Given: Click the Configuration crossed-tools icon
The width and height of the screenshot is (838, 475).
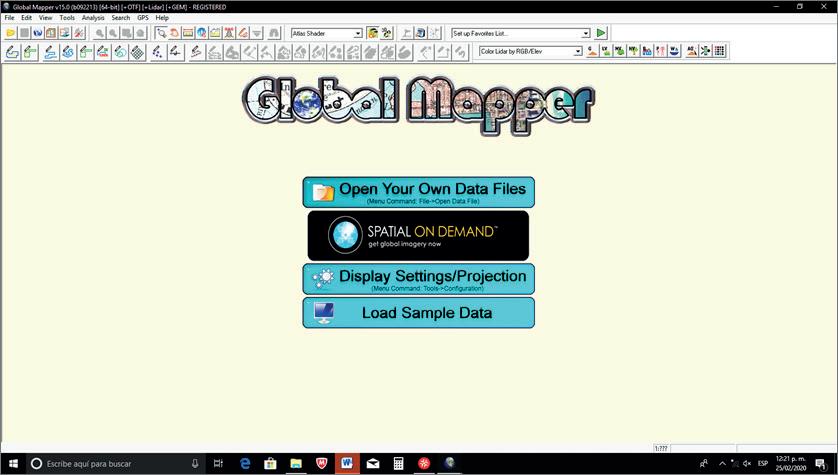Looking at the screenshot, I should tap(79, 33).
